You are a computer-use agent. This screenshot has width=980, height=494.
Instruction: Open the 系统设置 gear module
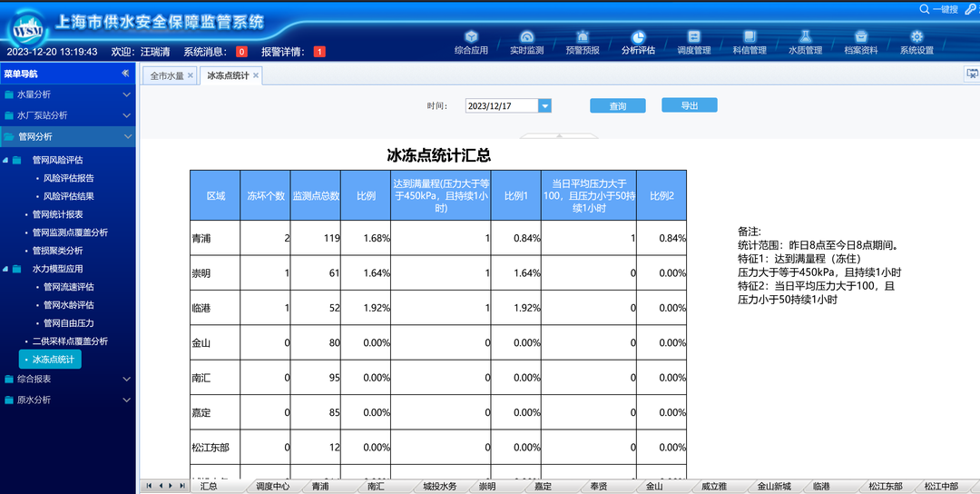pos(916,42)
